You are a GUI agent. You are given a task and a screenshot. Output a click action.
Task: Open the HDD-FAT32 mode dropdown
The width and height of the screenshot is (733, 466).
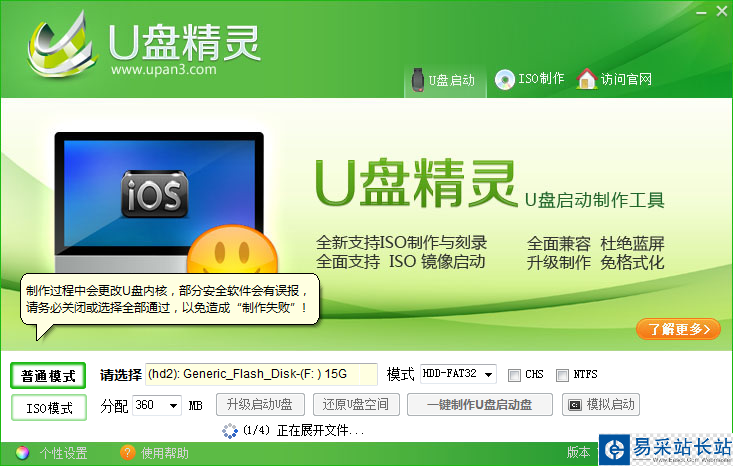click(x=458, y=374)
